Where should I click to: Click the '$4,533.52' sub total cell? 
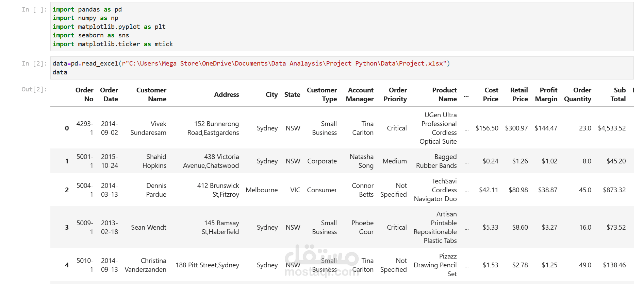tap(612, 128)
